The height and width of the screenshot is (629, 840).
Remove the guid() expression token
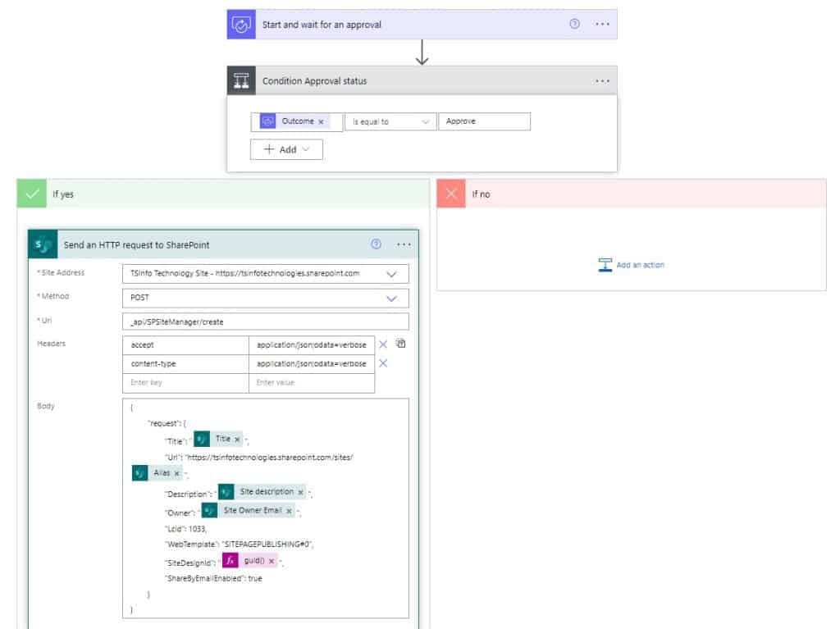point(272,561)
